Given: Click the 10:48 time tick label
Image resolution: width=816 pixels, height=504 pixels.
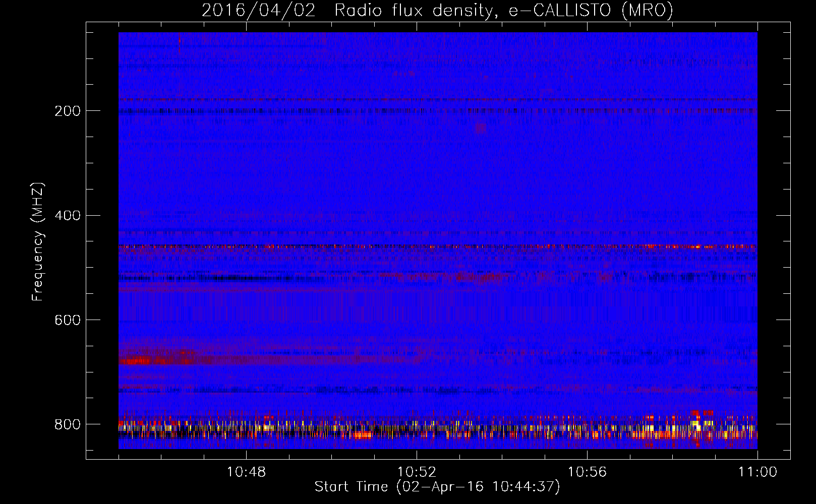Looking at the screenshot, I should click(x=246, y=472).
